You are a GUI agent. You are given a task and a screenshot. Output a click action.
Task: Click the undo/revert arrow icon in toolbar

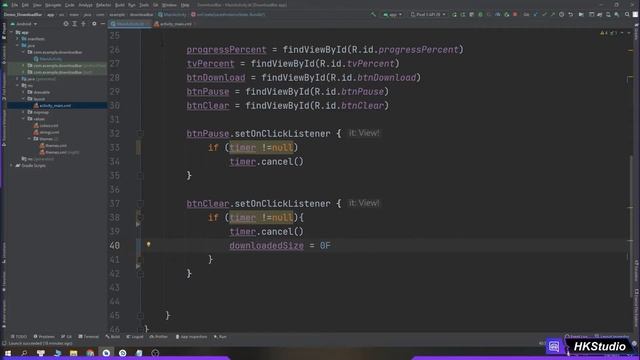[x=571, y=14]
